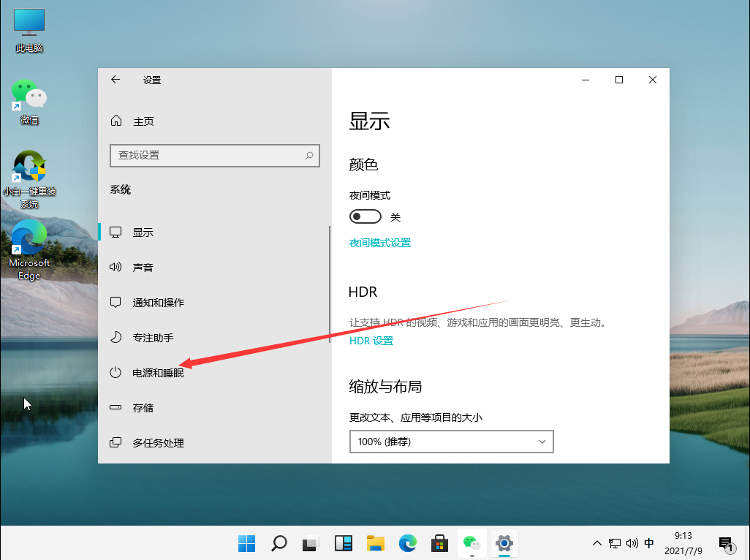This screenshot has height=560, width=750.
Task: Open 多任务处理 settings
Action: 158,442
